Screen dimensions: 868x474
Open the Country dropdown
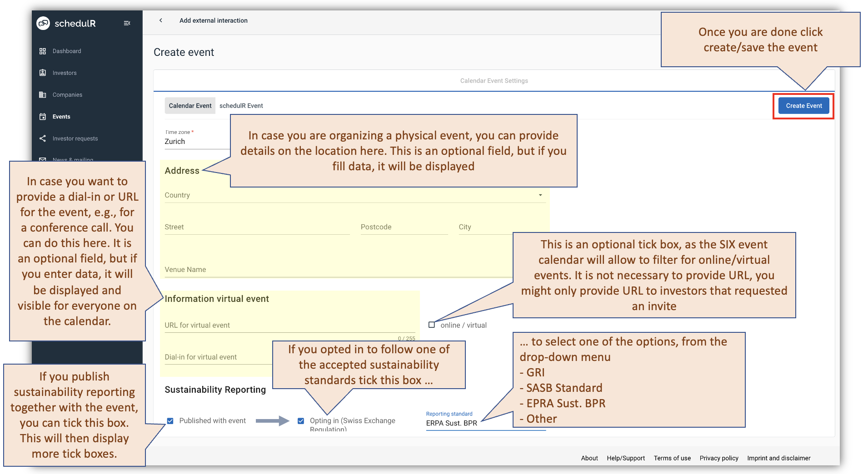(540, 195)
